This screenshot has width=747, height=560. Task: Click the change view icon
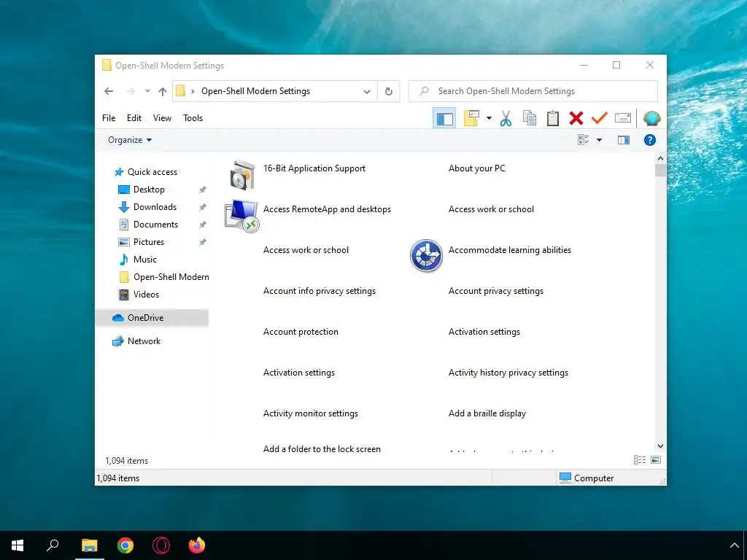tap(583, 140)
